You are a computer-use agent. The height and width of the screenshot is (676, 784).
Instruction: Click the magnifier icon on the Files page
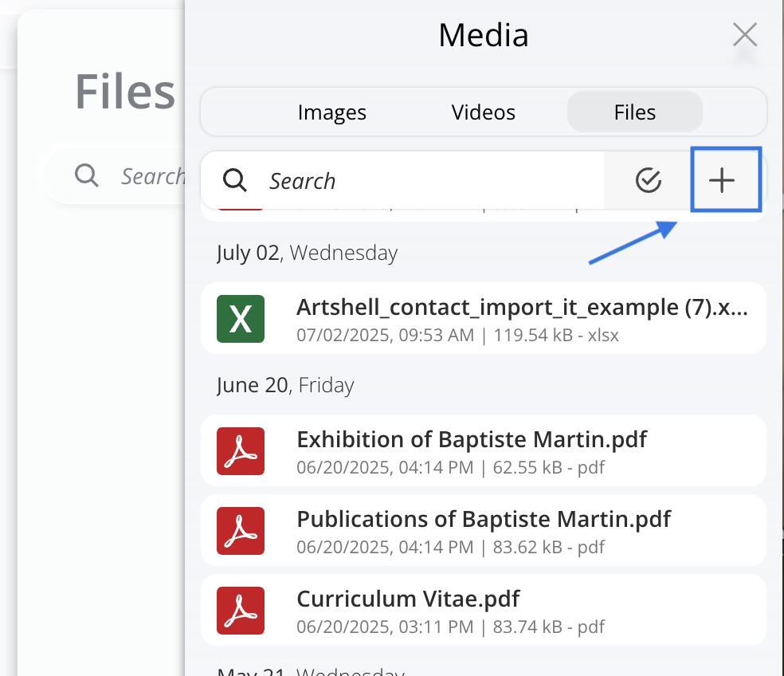86,175
